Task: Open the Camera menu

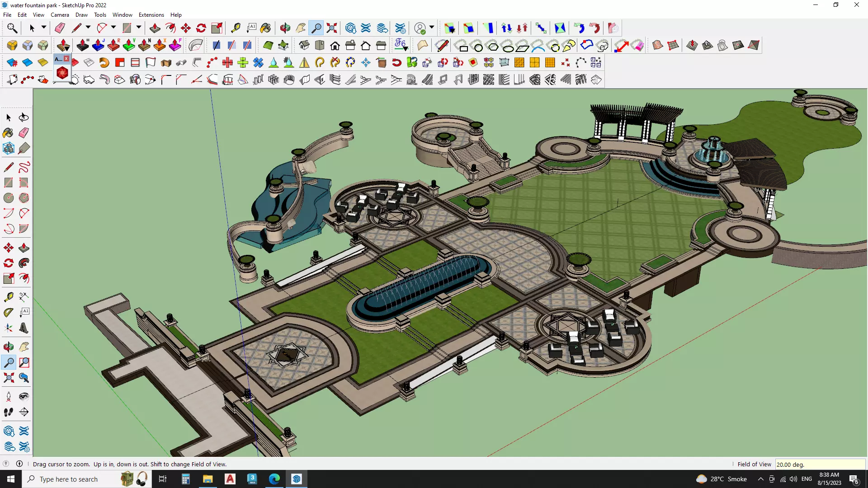Action: point(60,15)
